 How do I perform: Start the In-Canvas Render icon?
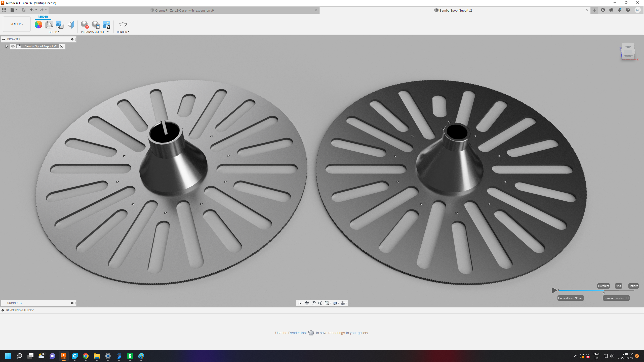[x=85, y=24]
